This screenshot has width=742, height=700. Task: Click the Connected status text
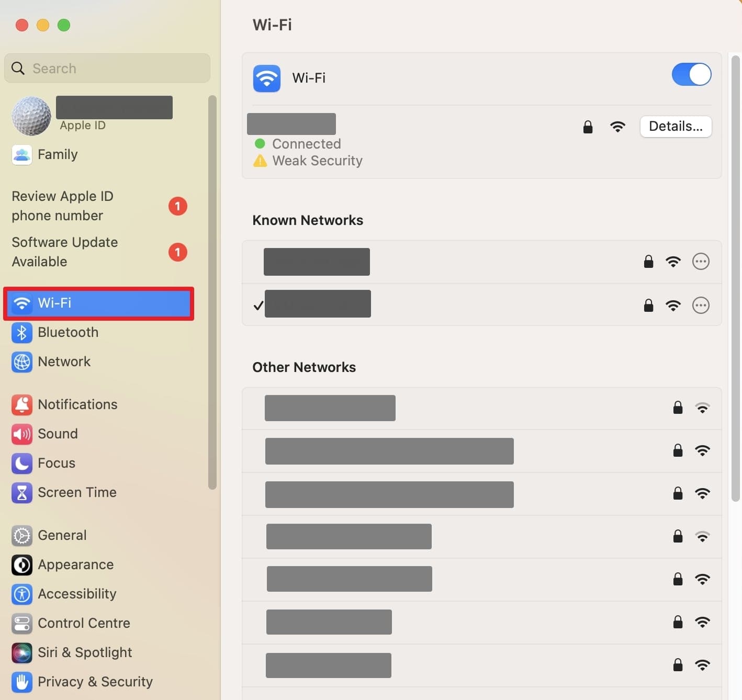[307, 144]
